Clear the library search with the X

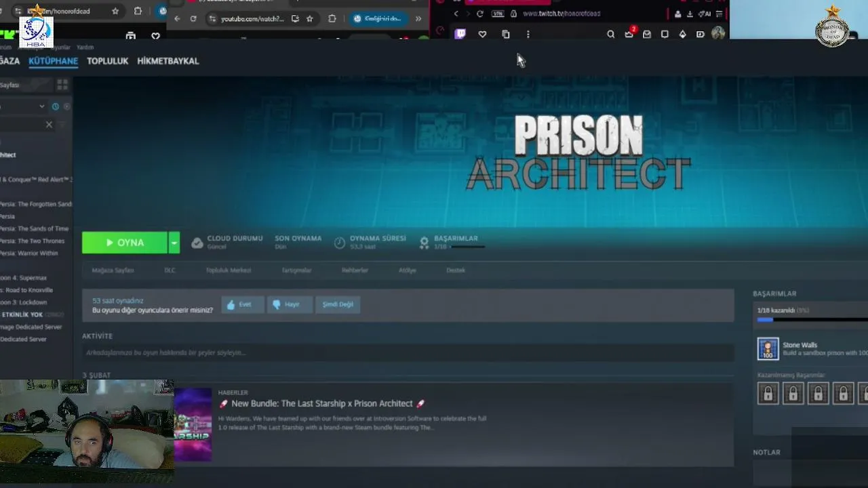(x=49, y=125)
